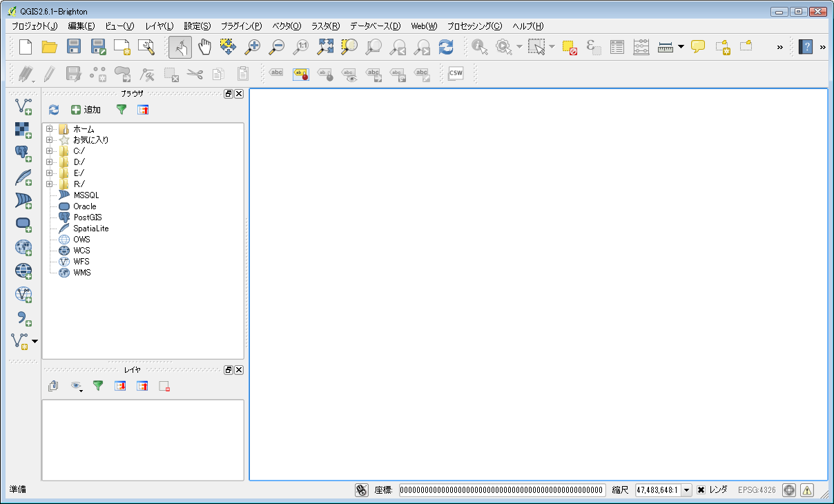834x504 pixels.
Task: Expand the お気に入り tree node
Action: coord(49,140)
